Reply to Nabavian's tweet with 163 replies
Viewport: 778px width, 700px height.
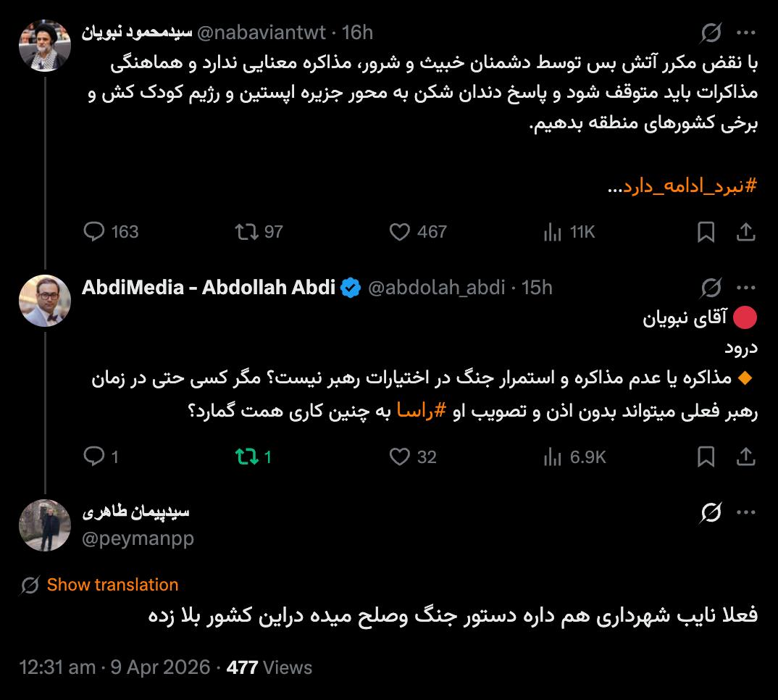tap(96, 231)
